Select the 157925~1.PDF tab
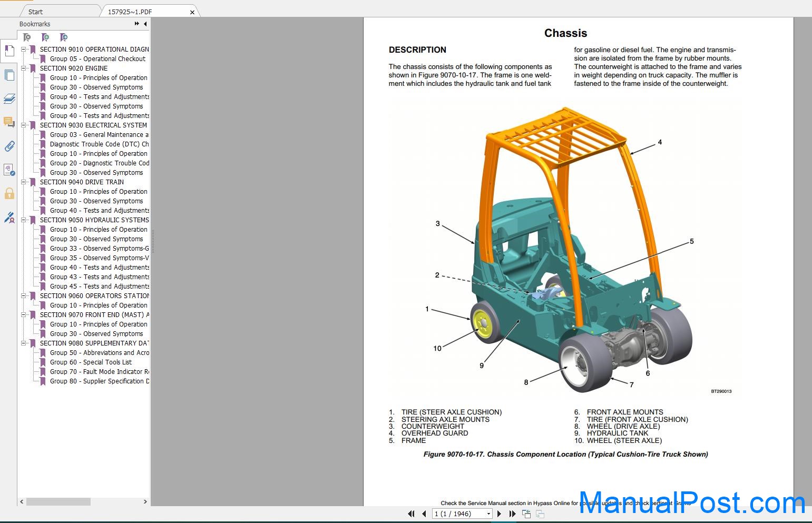Viewport: 812px width, 523px height. click(x=130, y=12)
